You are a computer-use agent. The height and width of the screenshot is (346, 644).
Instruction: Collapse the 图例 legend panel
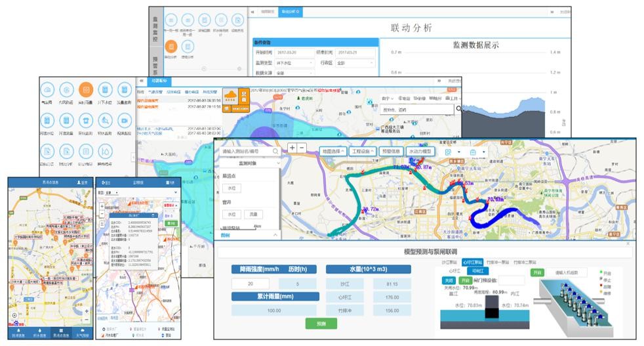coord(274,234)
